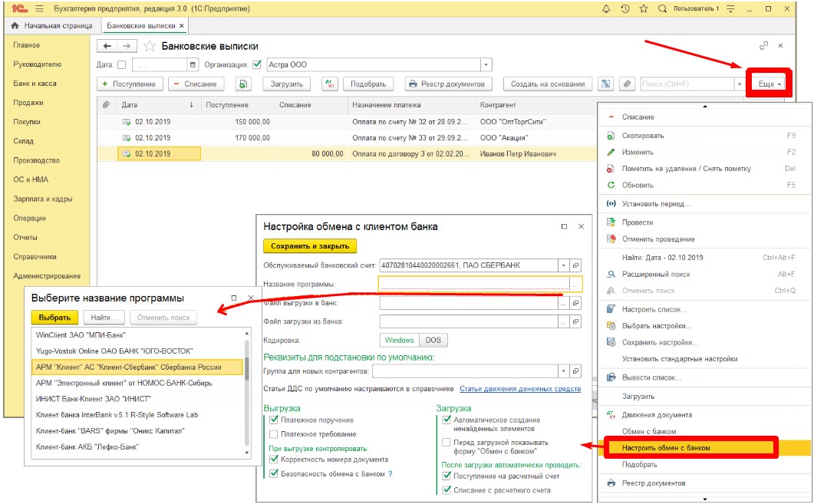
Task: Open notifications bell icon in title bar
Action: (606, 9)
